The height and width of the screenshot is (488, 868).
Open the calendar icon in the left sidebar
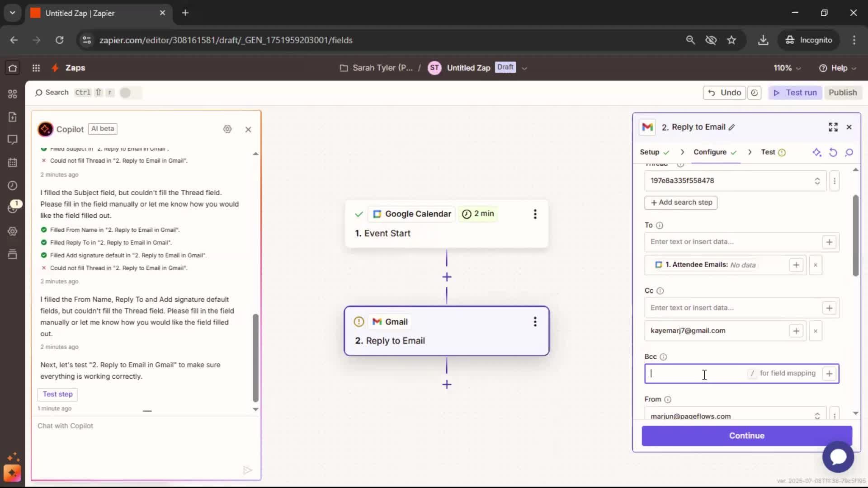tap(13, 162)
